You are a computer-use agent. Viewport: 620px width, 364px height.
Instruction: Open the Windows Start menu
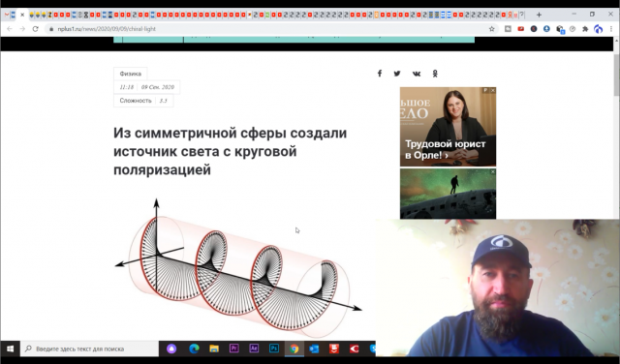click(x=11, y=349)
